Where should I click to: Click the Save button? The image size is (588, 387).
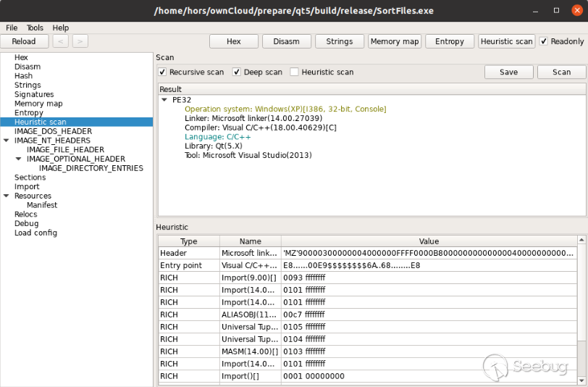pyautogui.click(x=508, y=72)
